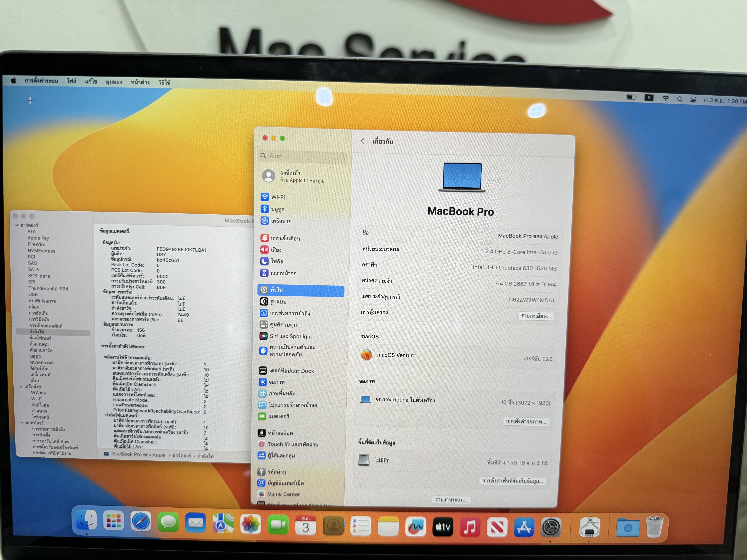This screenshot has height=560, width=747.
Task: Collapse the Software tree section
Action: coord(22,423)
